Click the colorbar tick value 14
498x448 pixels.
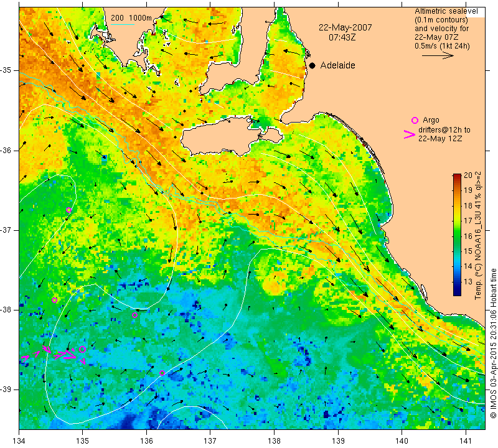point(468,266)
